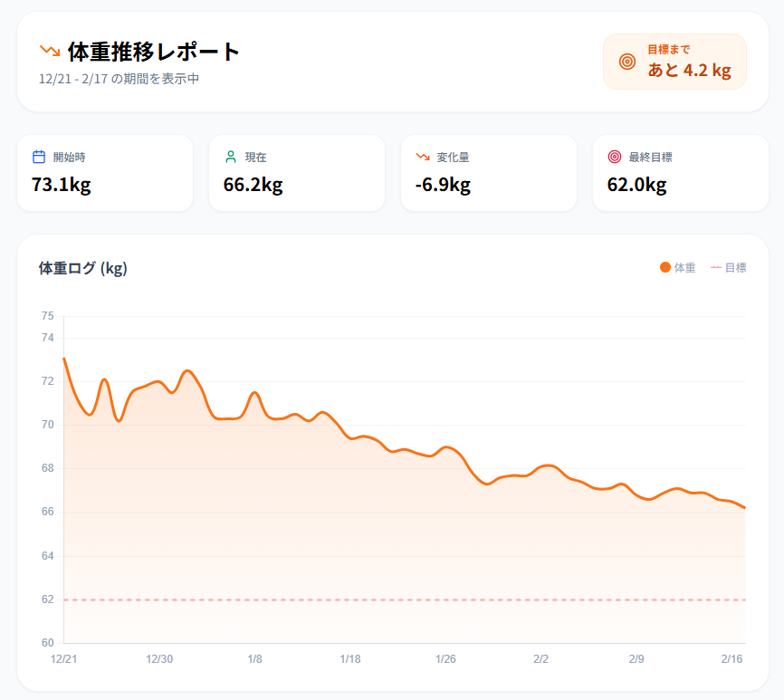784x700 pixels.
Task: Click the dashed 62 kg goal line on the chart
Action: click(x=398, y=599)
